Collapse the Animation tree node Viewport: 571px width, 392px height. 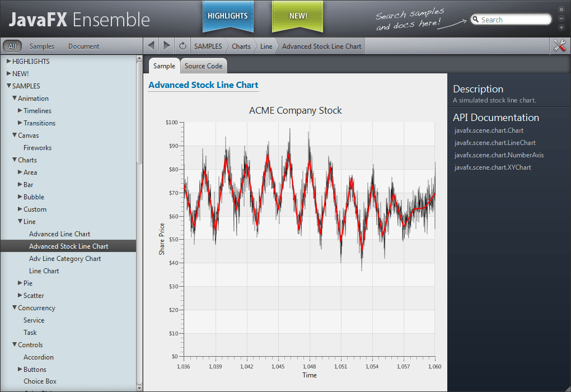click(15, 98)
